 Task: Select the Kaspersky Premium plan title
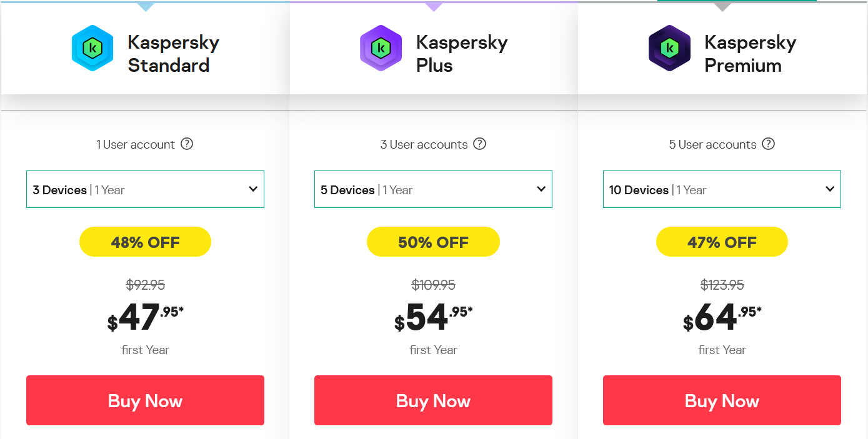750,54
